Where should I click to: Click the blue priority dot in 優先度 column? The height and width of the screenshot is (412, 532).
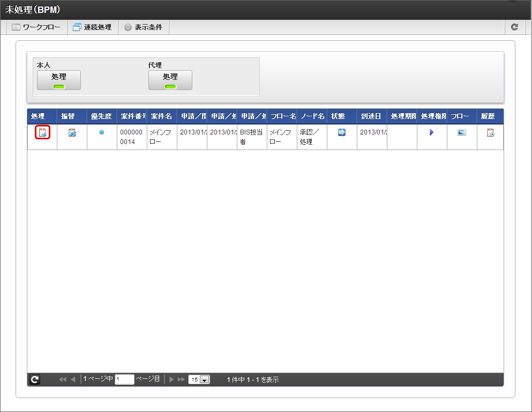pos(102,132)
